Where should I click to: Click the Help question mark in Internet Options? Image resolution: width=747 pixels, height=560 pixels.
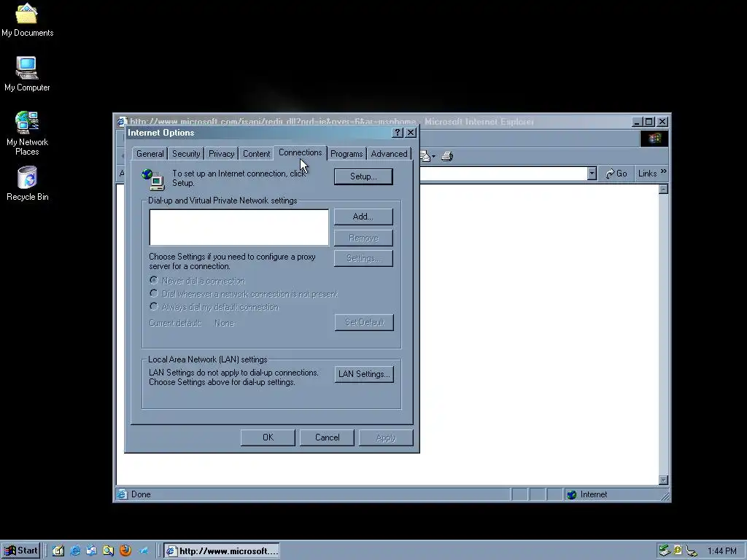(x=398, y=133)
